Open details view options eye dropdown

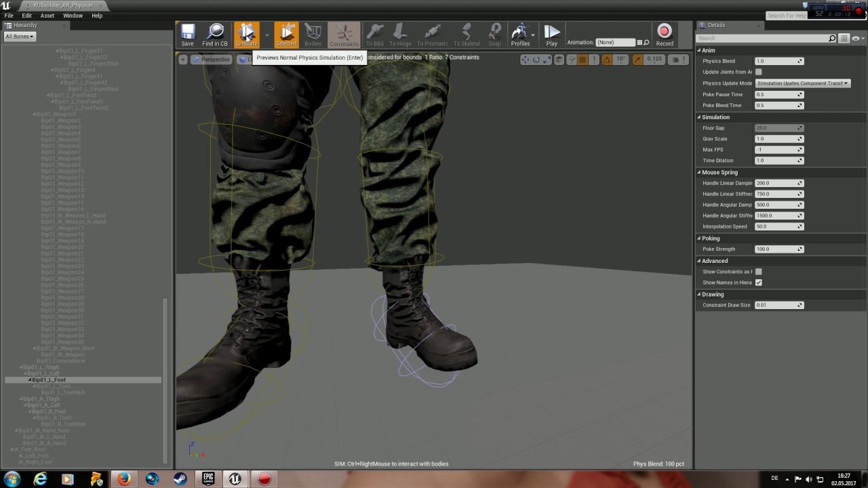click(859, 38)
